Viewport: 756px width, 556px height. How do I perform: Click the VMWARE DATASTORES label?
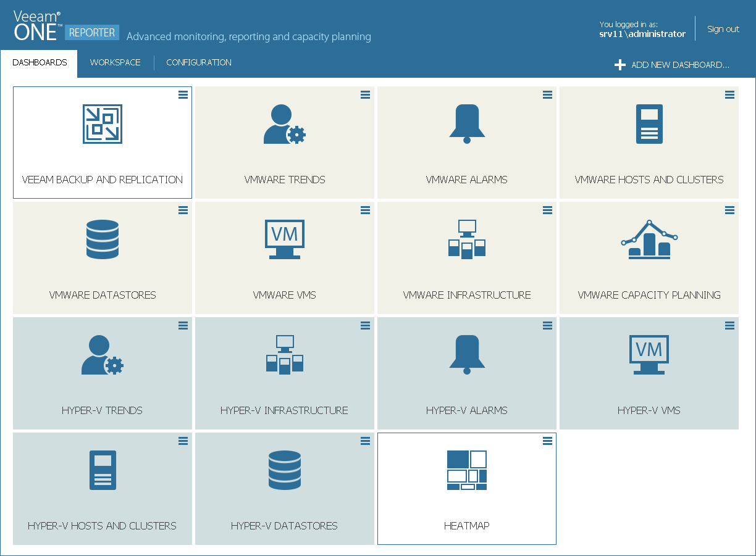coord(103,295)
